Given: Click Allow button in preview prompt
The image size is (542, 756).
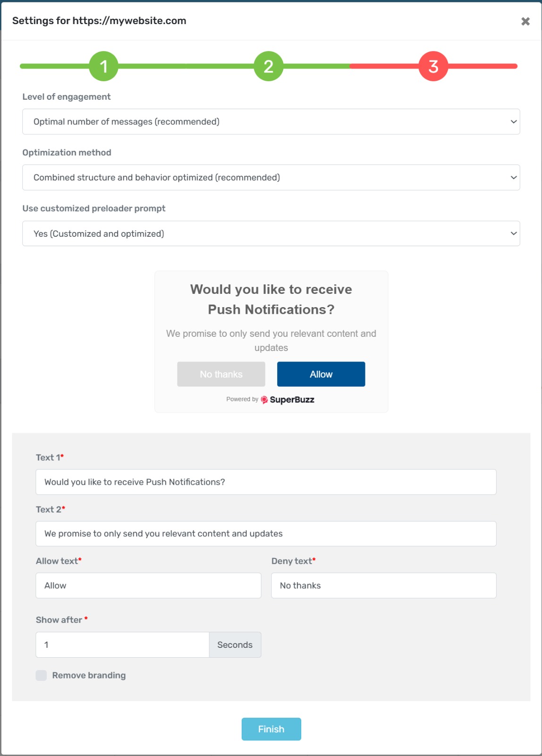Looking at the screenshot, I should [321, 374].
